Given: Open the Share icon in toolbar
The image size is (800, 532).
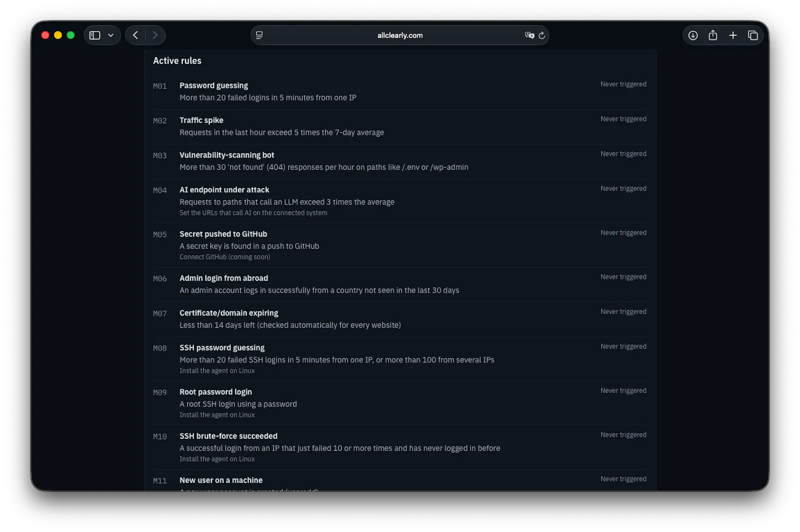Looking at the screenshot, I should [712, 35].
